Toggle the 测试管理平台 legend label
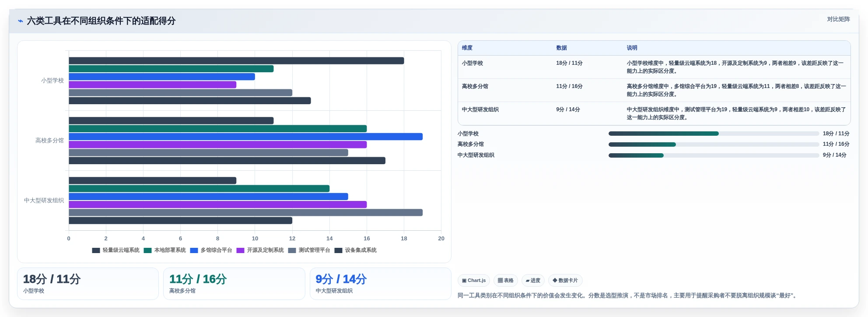Image resolution: width=868 pixels, height=317 pixels. point(314,250)
